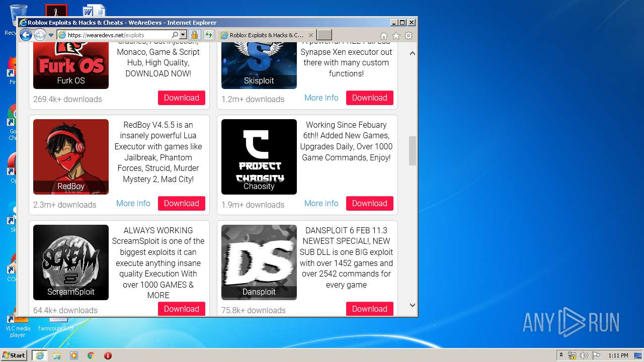Viewport: 644px width, 362px height.
Task: Download ScreamSploit
Action: tap(182, 309)
